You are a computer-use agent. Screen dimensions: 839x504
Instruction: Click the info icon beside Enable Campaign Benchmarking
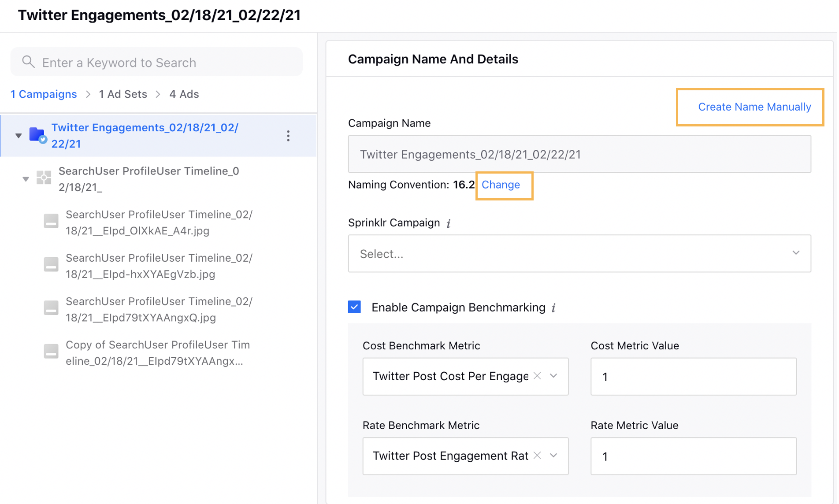554,308
